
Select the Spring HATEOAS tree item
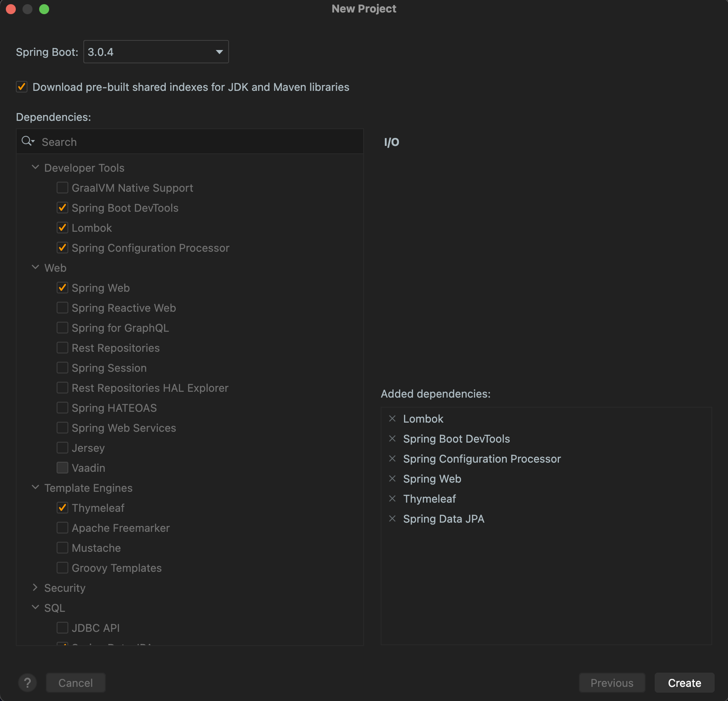114,408
